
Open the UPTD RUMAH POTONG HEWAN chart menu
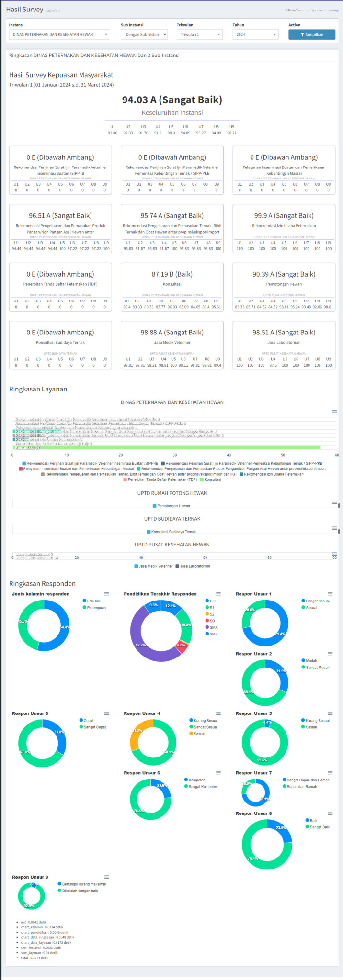pos(334,502)
